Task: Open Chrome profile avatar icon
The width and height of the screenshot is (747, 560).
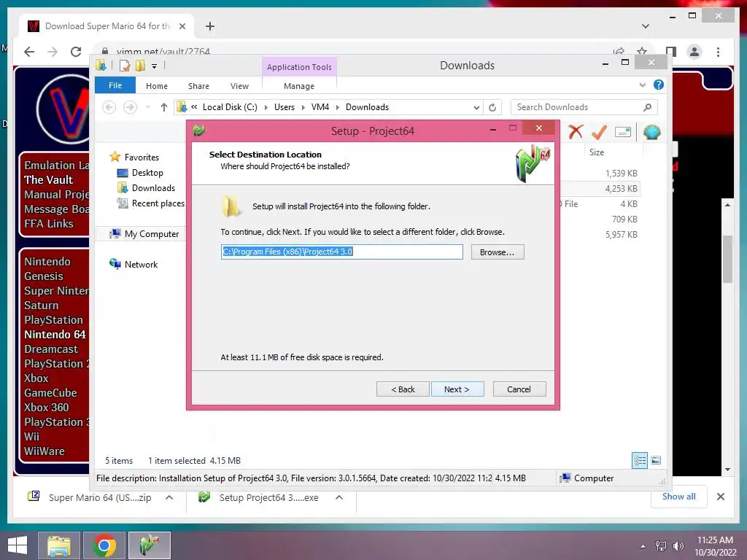Action: (x=694, y=52)
